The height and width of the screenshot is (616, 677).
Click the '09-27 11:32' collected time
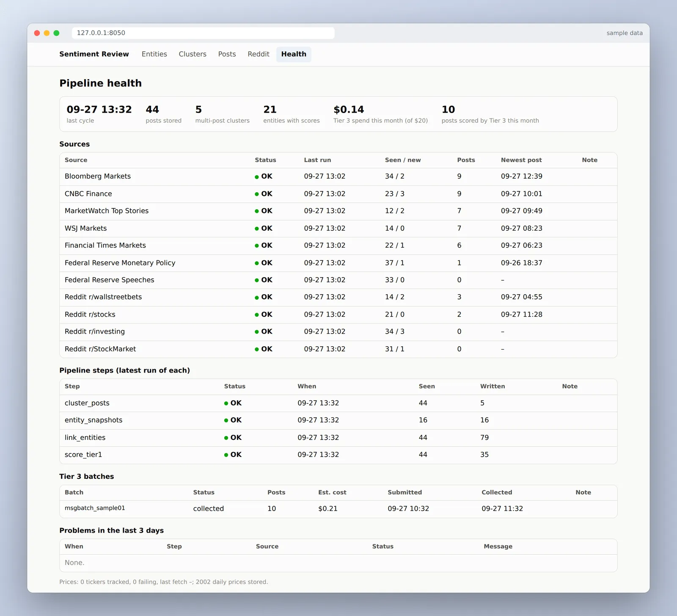click(502, 508)
